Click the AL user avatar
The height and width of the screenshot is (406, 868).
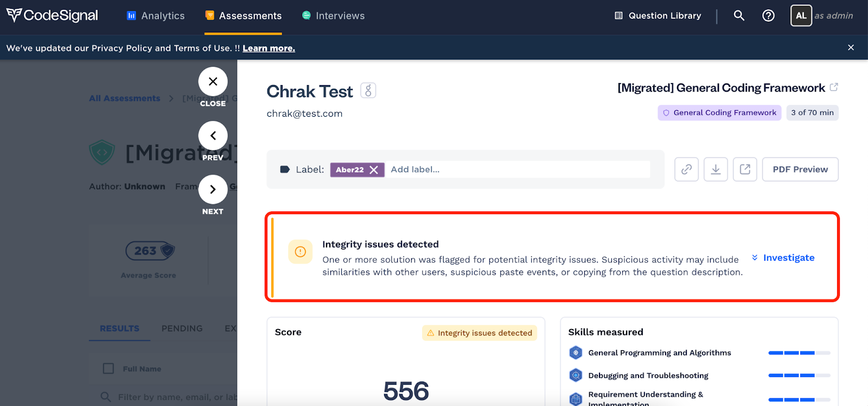[x=801, y=16]
